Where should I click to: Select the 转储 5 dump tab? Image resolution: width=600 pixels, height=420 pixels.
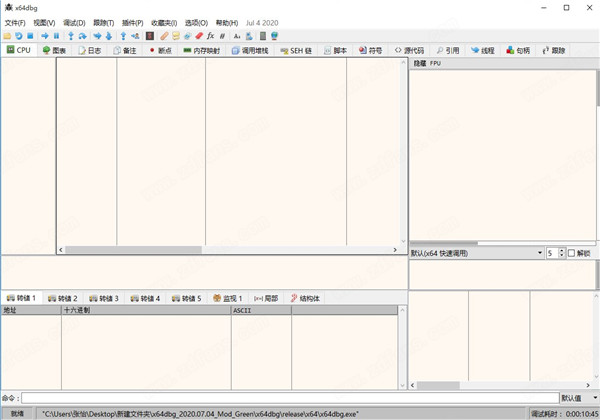coord(187,298)
